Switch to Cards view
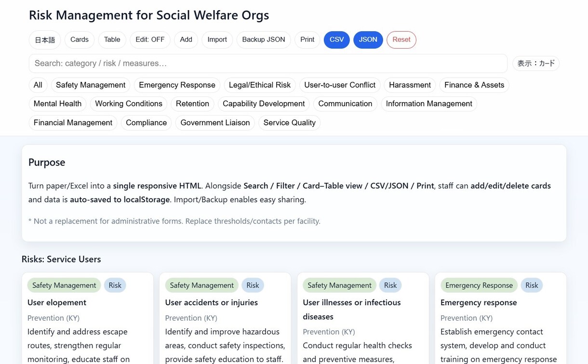 click(x=80, y=40)
